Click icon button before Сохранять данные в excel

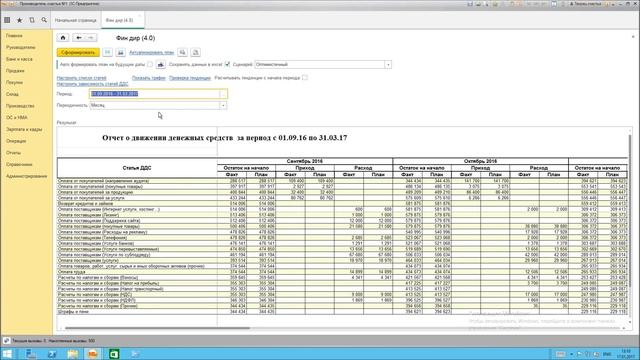tap(161, 64)
